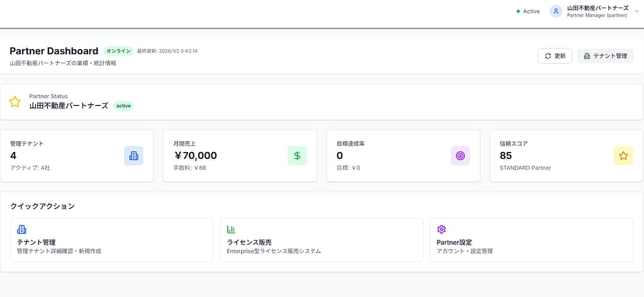The image size is (644, 297).
Task: Open テナント管理 from the header button
Action: coord(605,56)
